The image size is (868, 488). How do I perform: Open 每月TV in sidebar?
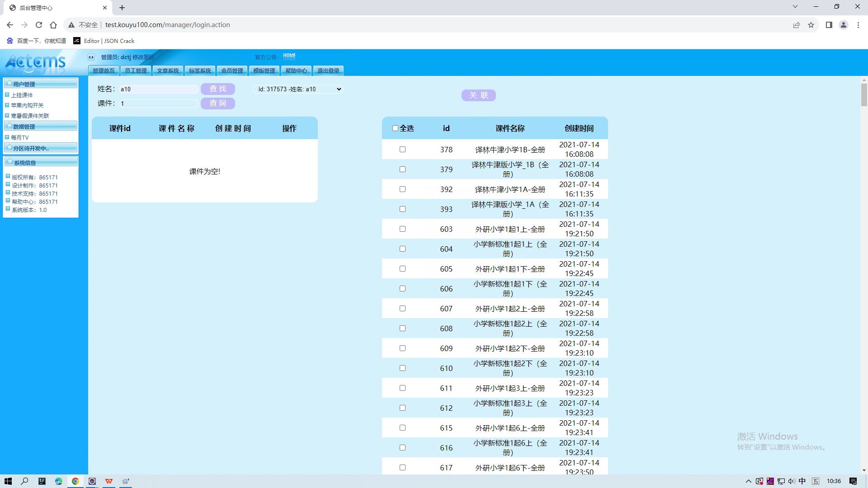pos(19,137)
